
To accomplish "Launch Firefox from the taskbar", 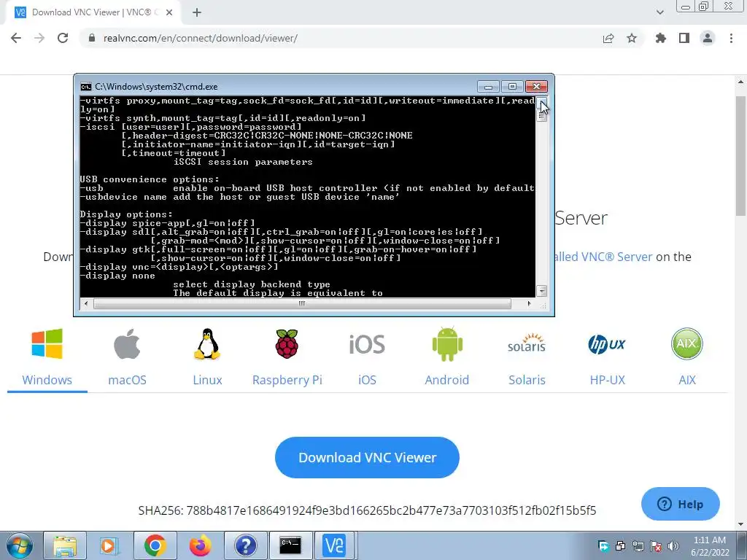I will click(x=200, y=545).
